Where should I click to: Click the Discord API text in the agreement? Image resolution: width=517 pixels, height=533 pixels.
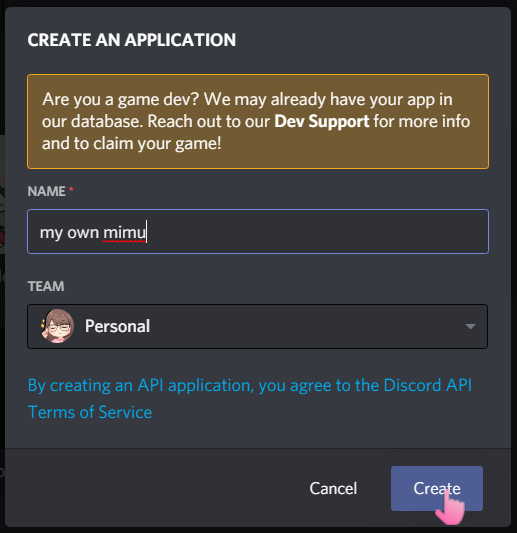pyautogui.click(x=428, y=385)
